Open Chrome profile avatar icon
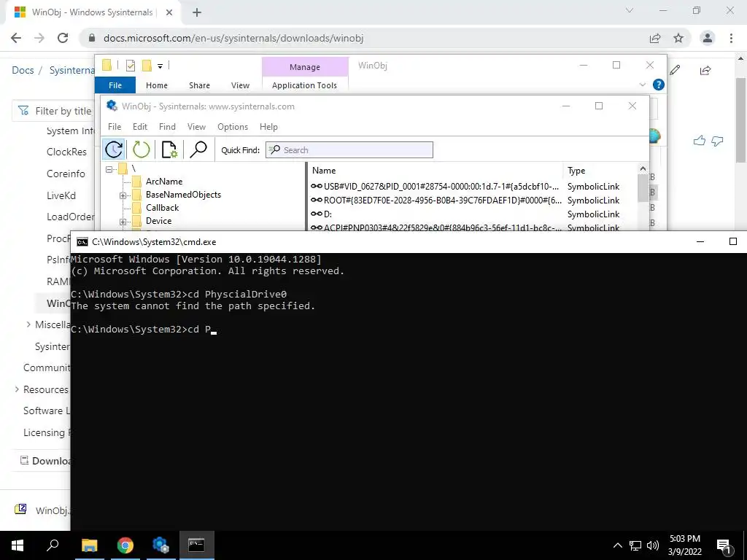The image size is (747, 560). click(x=708, y=38)
